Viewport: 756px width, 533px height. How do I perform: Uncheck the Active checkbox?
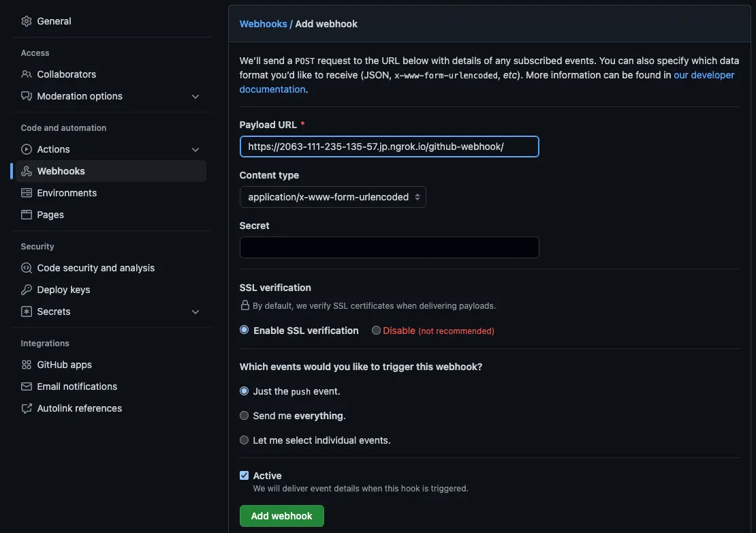[x=244, y=476]
